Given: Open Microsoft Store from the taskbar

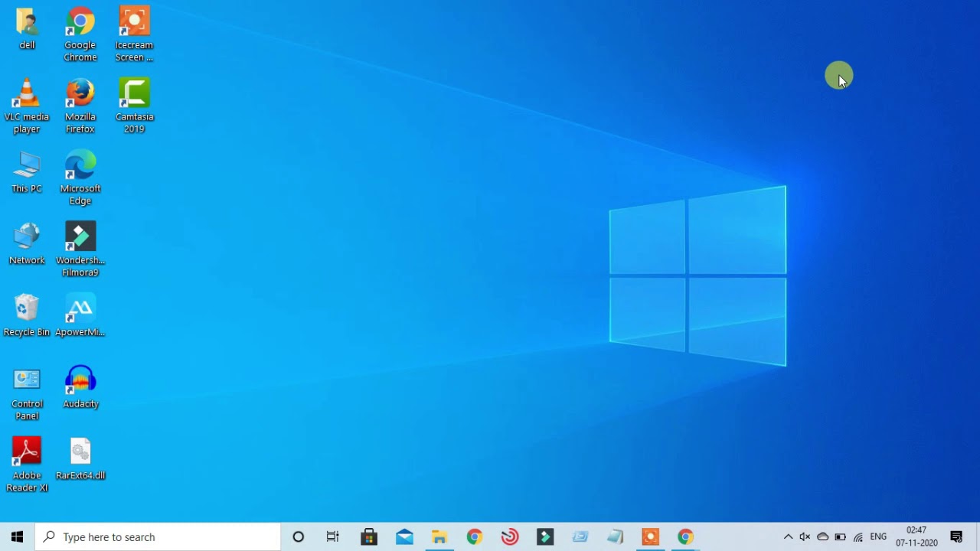Looking at the screenshot, I should (369, 536).
